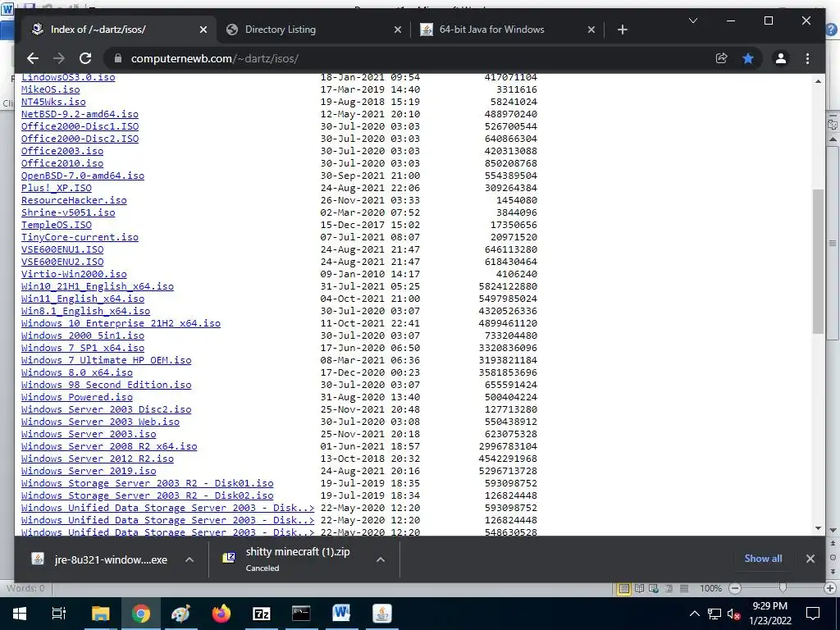Open Win11_English_x64.iso link

[x=83, y=299]
